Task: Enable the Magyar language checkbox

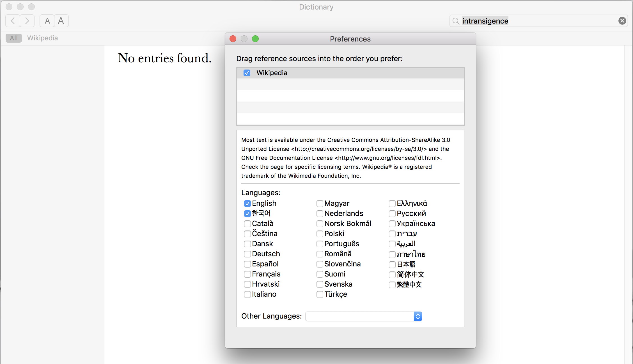Action: [320, 203]
